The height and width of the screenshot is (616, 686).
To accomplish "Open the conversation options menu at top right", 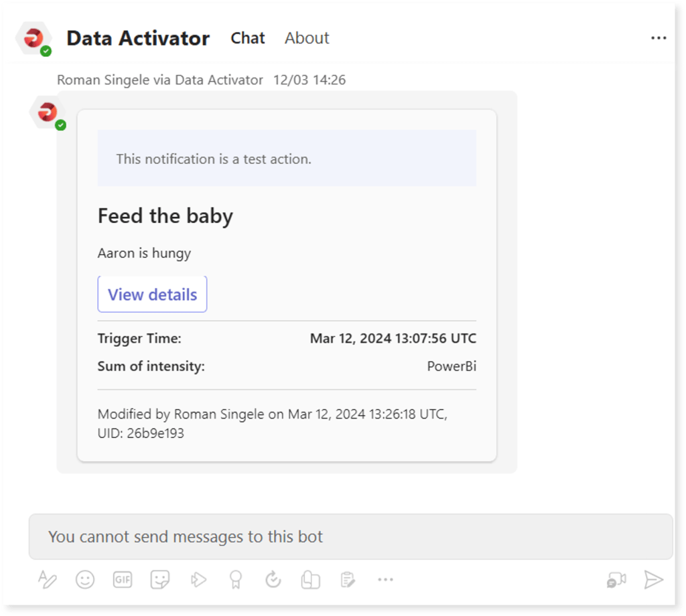I will [658, 38].
